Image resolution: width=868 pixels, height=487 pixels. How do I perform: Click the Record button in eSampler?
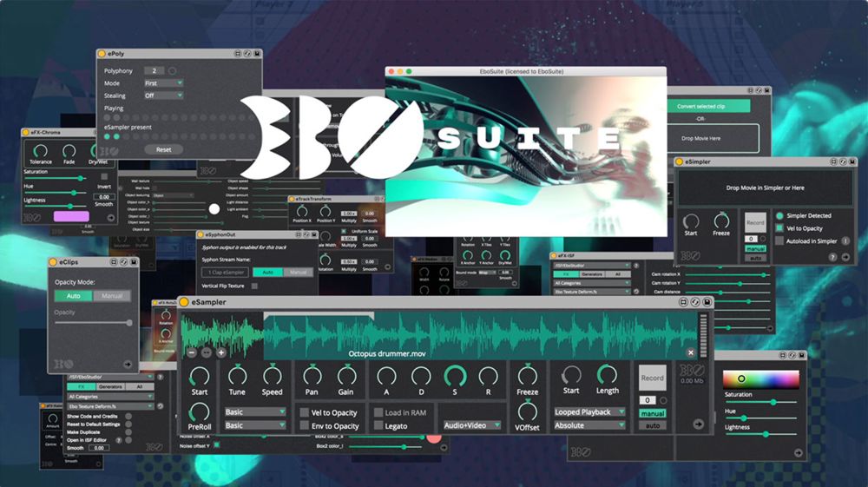pos(652,378)
